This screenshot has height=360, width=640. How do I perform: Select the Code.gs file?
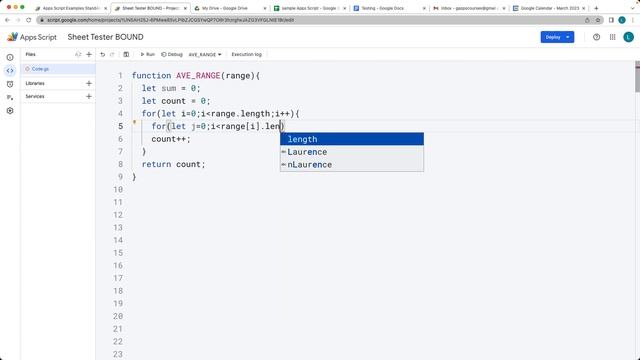coord(58,69)
